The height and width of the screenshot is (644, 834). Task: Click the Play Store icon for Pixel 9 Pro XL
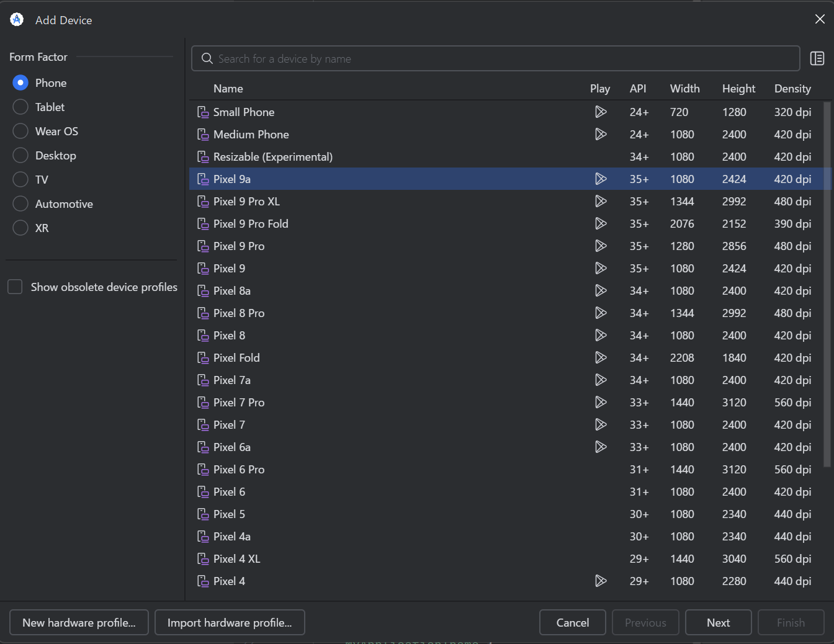tap(600, 201)
